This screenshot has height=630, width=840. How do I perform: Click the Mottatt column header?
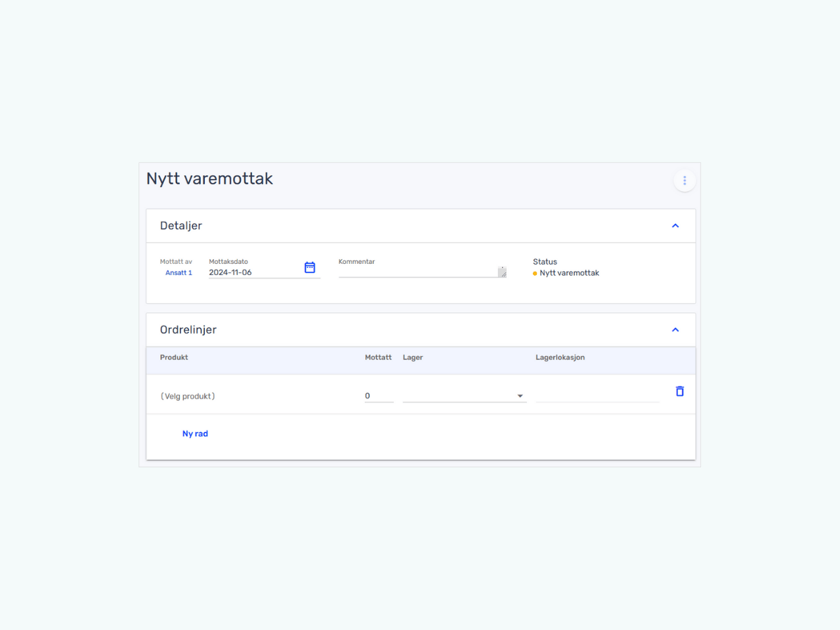tap(378, 358)
